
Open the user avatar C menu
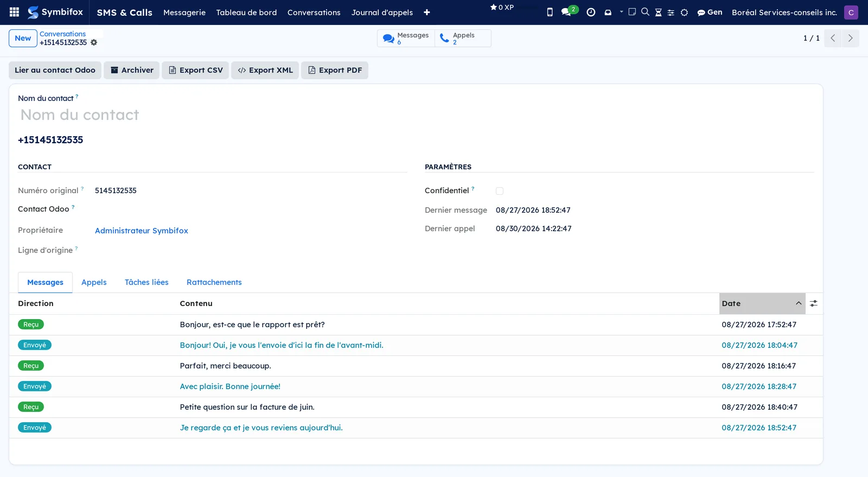(851, 12)
